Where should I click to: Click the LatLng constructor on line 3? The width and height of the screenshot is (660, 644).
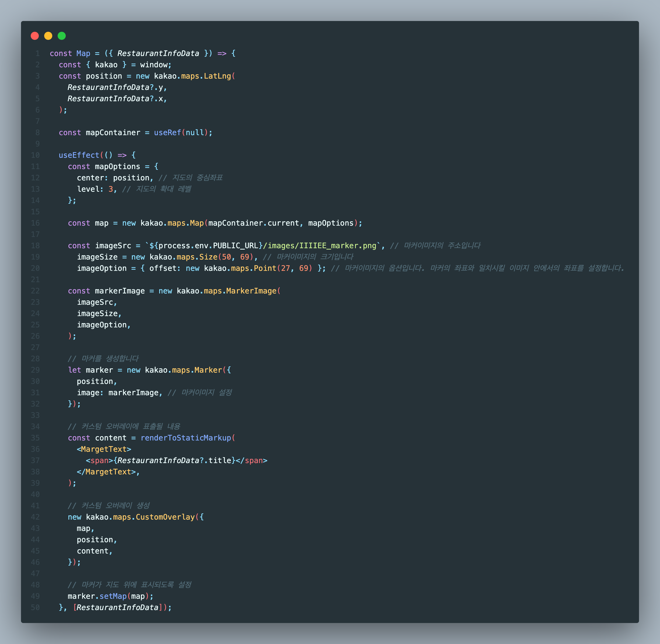pyautogui.click(x=217, y=76)
